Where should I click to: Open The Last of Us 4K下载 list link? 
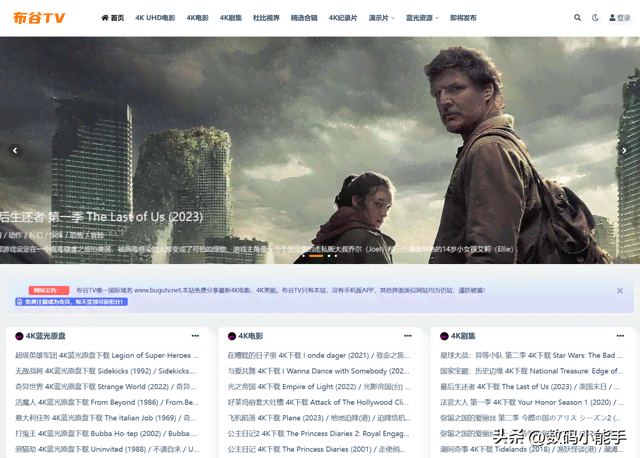[x=530, y=387]
